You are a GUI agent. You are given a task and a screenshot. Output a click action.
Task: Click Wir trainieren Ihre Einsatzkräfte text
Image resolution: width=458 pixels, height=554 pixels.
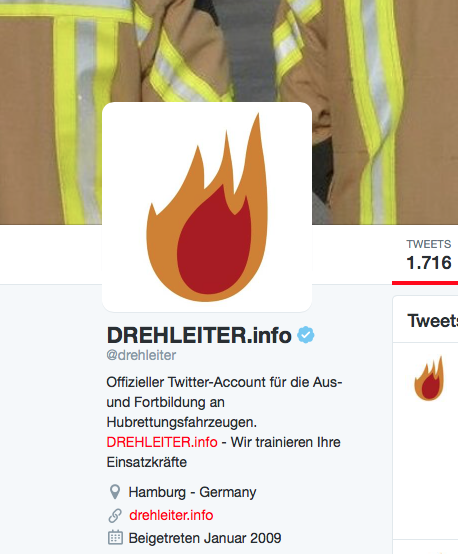click(x=223, y=452)
